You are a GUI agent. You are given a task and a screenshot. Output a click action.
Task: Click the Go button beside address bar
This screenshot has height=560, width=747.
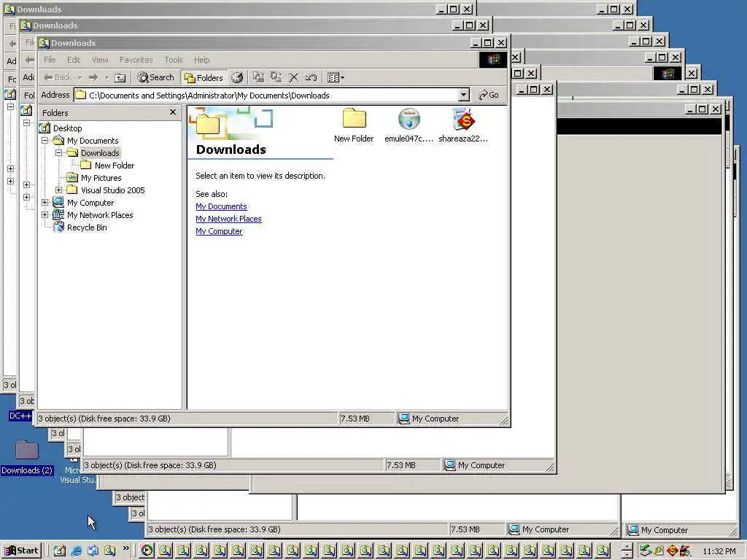click(x=489, y=95)
